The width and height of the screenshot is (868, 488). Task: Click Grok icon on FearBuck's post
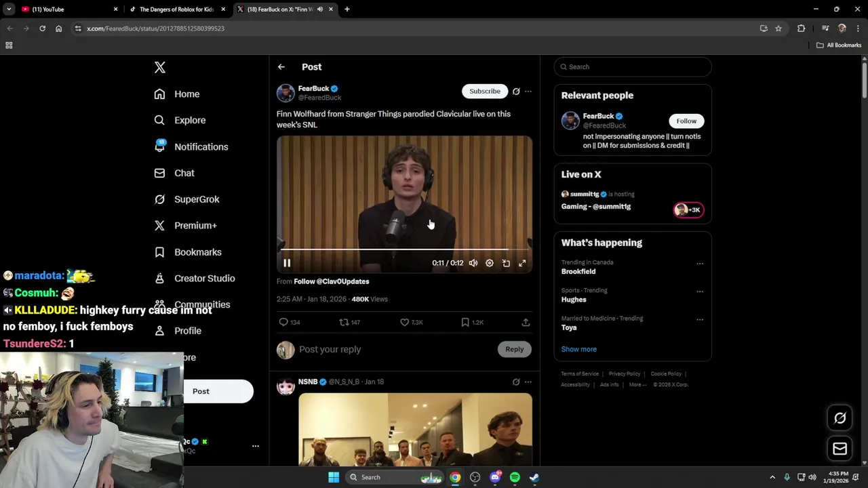coord(516,91)
